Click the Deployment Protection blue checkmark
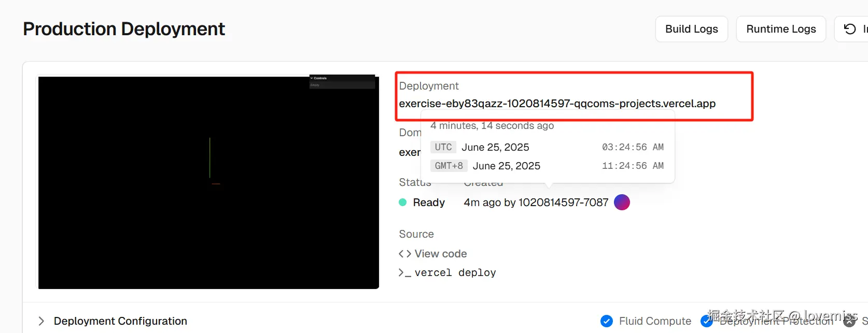Viewport: 868px width, 333px height. 706,321
